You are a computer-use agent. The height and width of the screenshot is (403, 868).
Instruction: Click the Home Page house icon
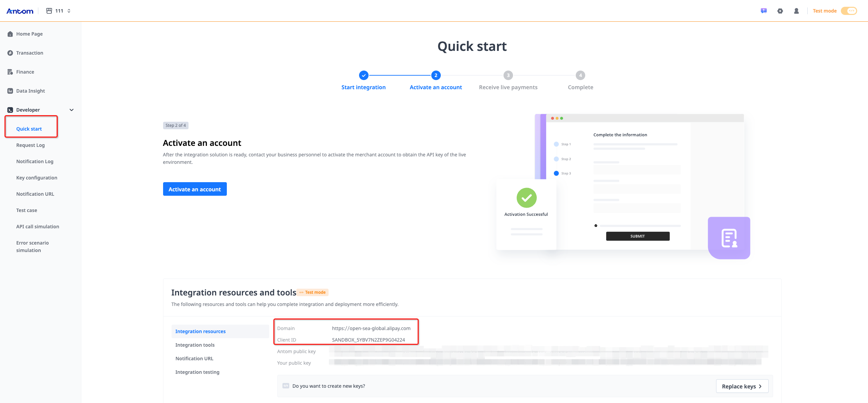click(10, 34)
